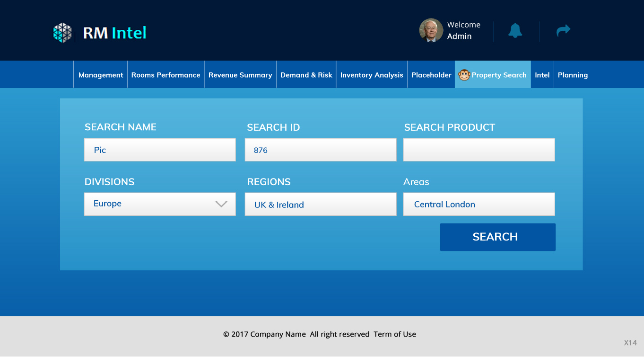Viewport: 644px width, 357px height.
Task: Open the notifications bell icon
Action: pyautogui.click(x=515, y=30)
